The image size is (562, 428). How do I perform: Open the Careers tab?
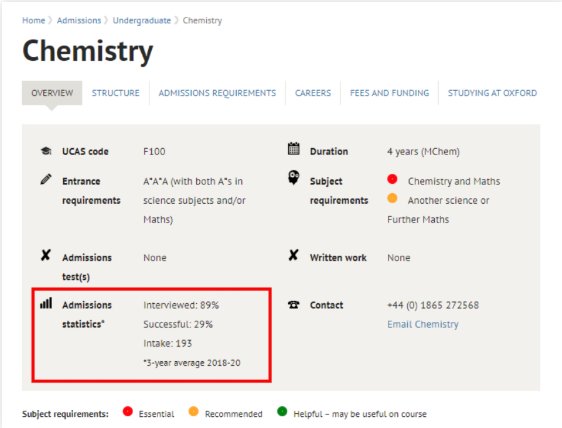(313, 93)
